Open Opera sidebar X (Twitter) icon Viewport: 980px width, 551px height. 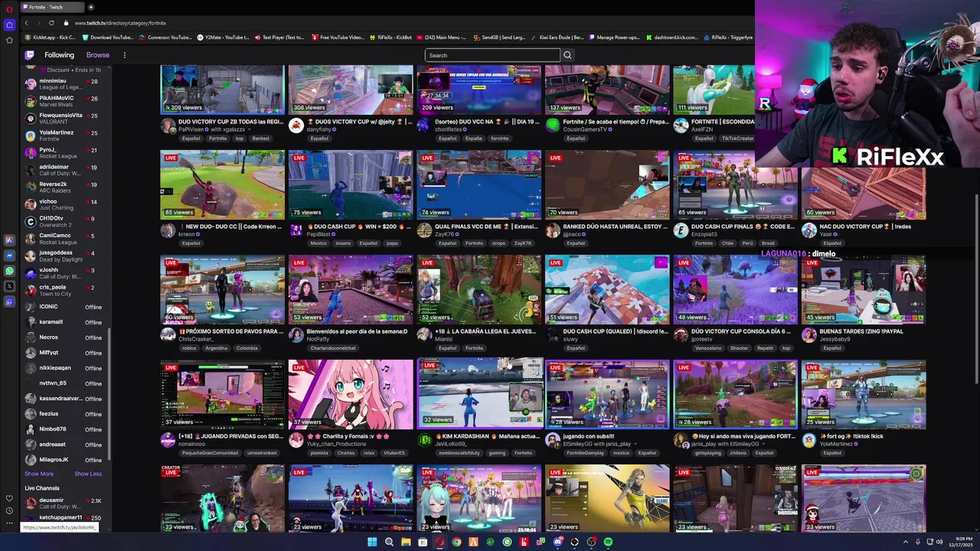tap(9, 286)
